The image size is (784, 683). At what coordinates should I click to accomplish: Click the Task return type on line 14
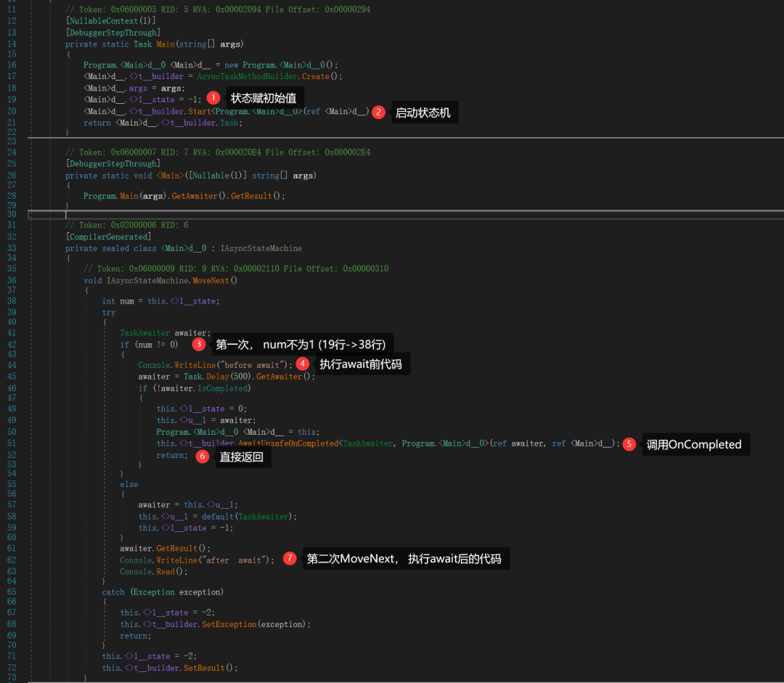pyautogui.click(x=142, y=44)
